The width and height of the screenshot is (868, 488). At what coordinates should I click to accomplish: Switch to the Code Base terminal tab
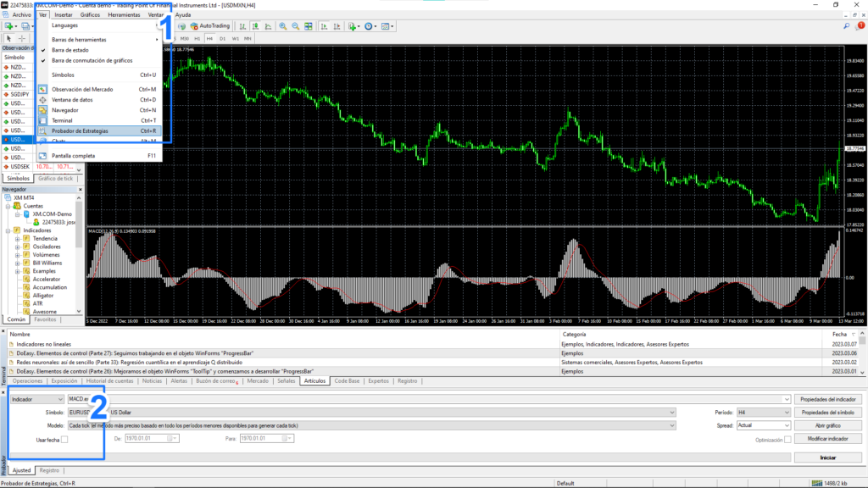coord(347,381)
